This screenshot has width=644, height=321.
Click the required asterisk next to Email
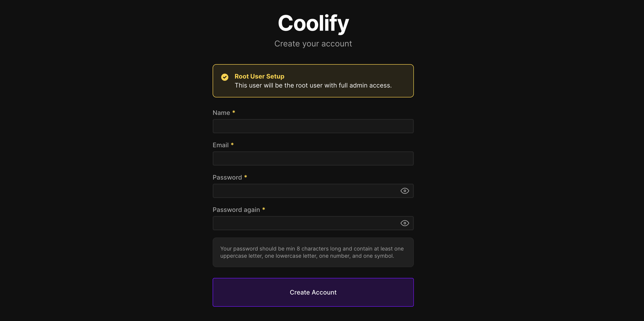(x=232, y=145)
